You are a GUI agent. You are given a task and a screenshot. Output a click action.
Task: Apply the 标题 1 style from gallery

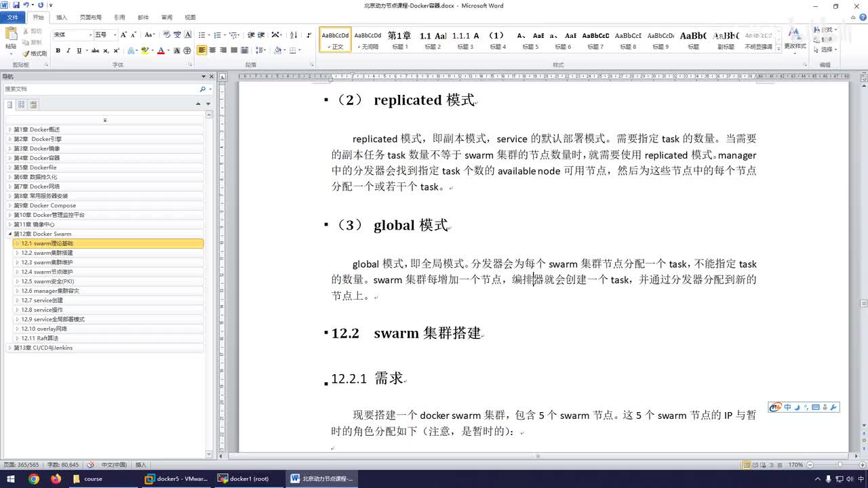(399, 40)
